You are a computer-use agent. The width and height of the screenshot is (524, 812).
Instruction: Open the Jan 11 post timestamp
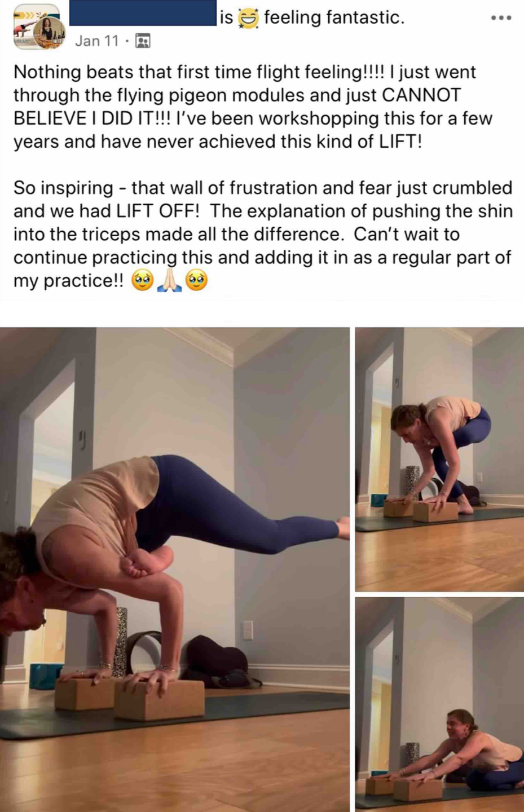click(97, 41)
